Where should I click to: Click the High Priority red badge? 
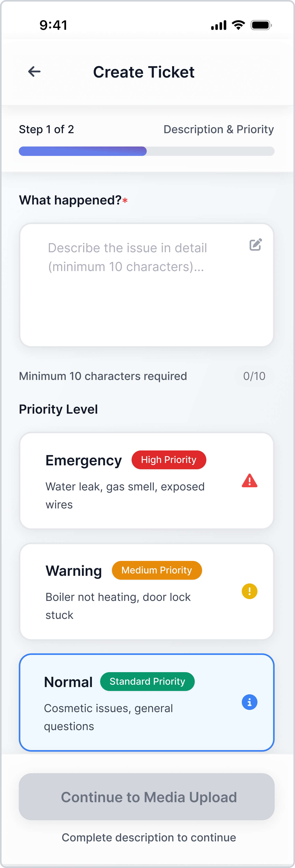pyautogui.click(x=169, y=460)
